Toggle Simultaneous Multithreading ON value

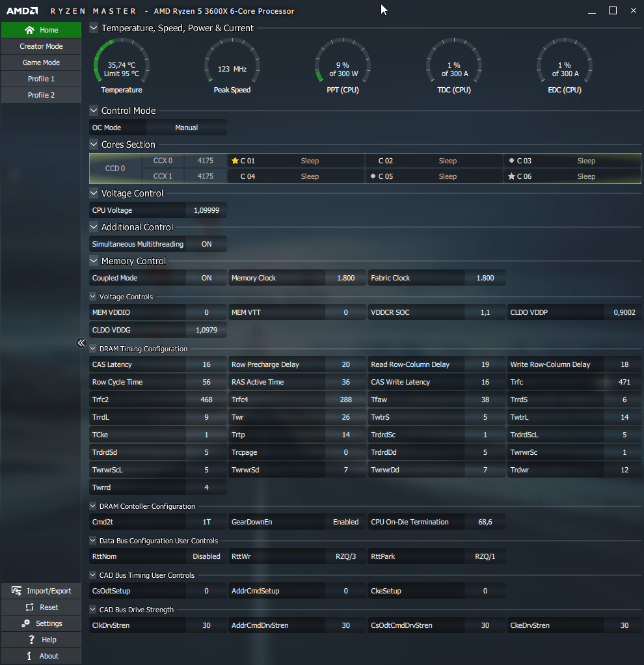[206, 244]
